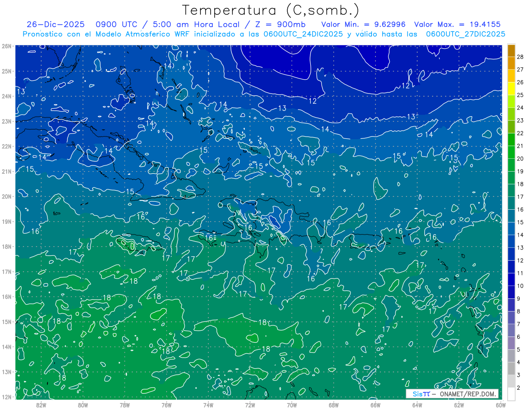Click the latitude axis label '22N'
The width and height of the screenshot is (532, 411).
(x=6, y=146)
